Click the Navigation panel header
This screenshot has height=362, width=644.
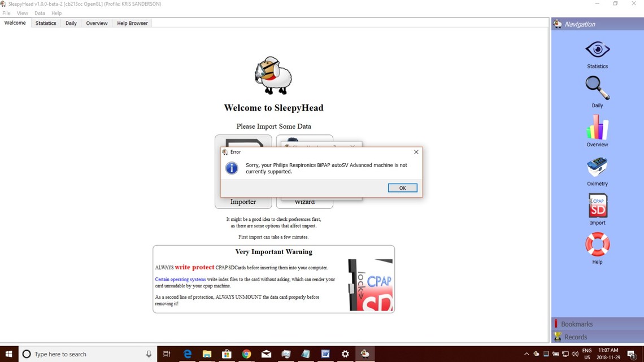point(598,24)
